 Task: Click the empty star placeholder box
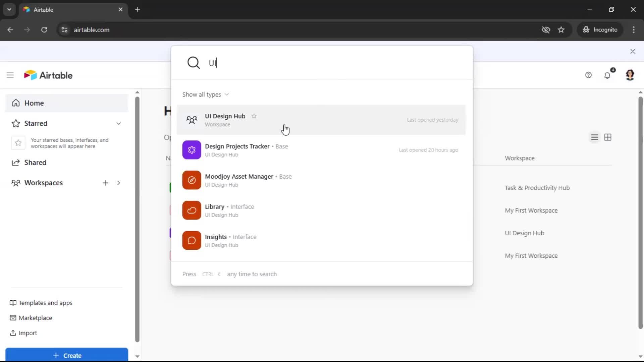coord(18,143)
